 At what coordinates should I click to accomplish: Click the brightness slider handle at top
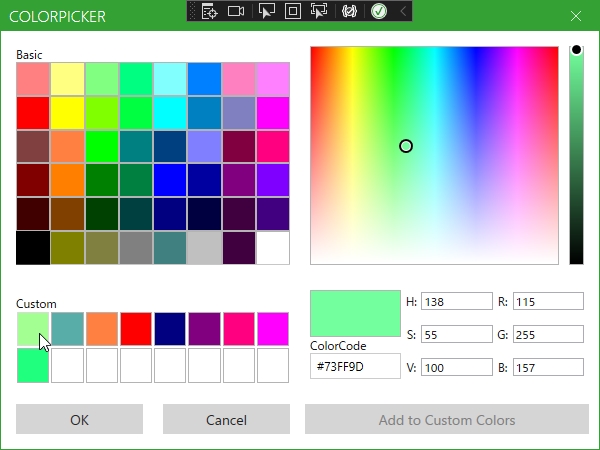pos(576,50)
